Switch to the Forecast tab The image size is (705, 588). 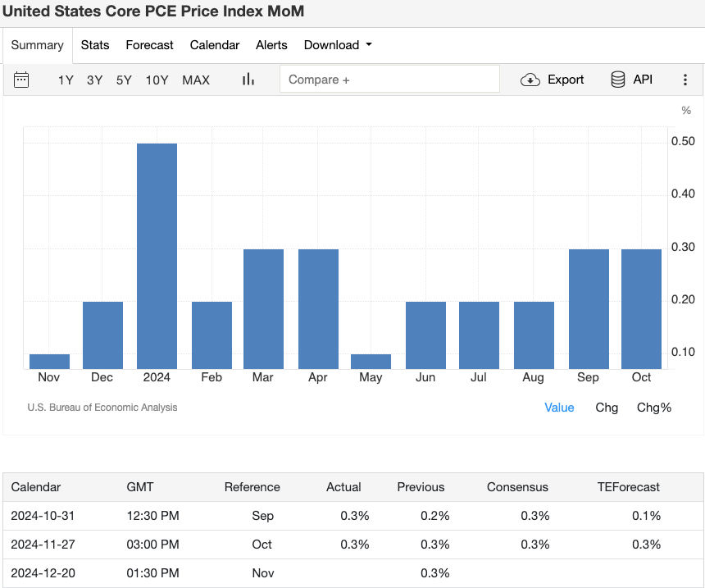(x=149, y=45)
